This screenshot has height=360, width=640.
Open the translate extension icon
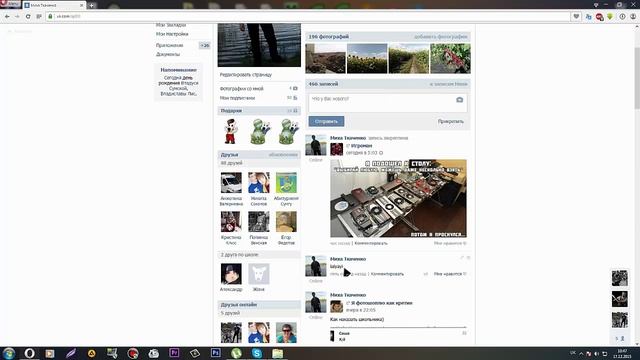pyautogui.click(x=588, y=17)
